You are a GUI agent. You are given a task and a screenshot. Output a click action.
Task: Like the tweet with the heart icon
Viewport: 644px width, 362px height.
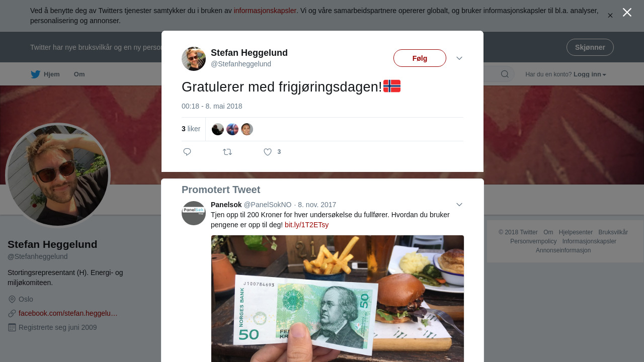click(268, 152)
